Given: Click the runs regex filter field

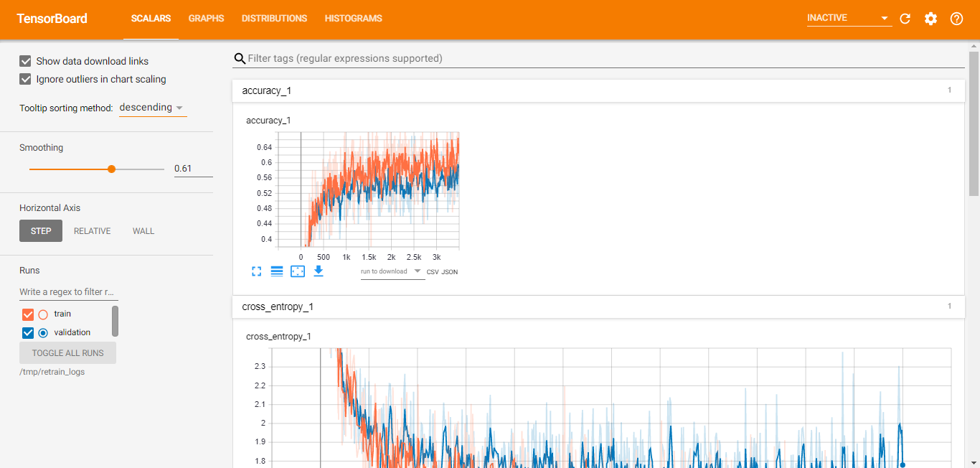Looking at the screenshot, I should (x=68, y=292).
